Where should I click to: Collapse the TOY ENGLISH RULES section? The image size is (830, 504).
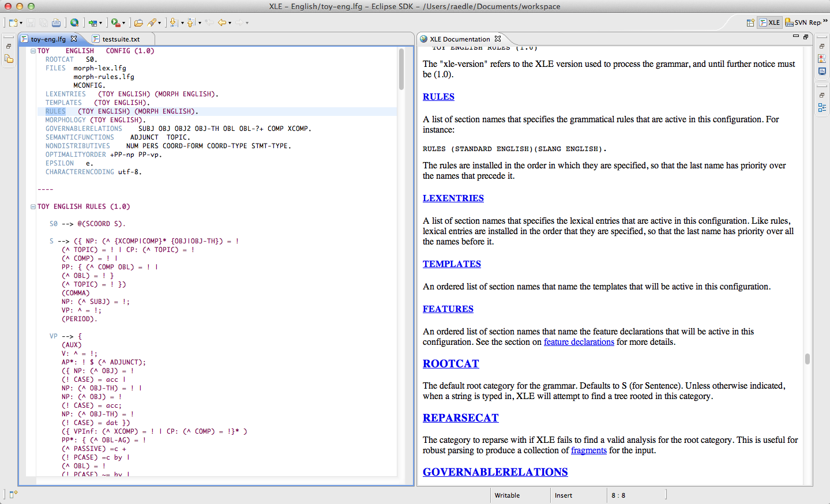tap(33, 206)
